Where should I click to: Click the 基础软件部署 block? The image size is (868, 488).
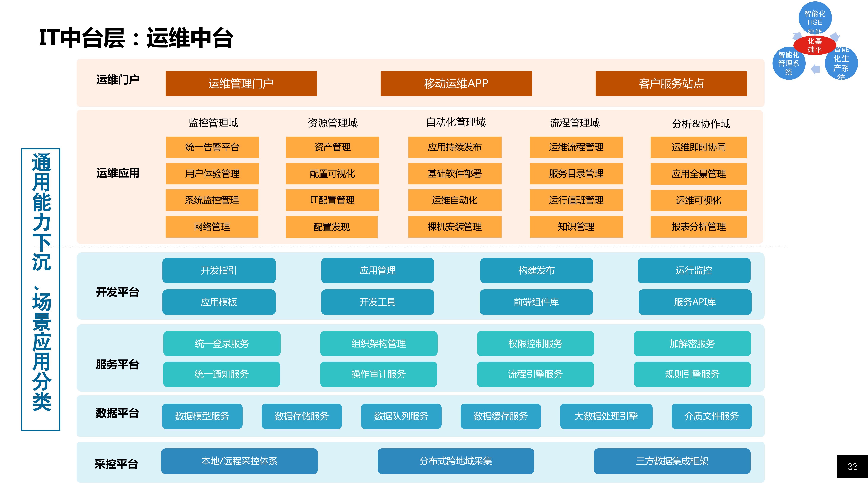tap(455, 174)
